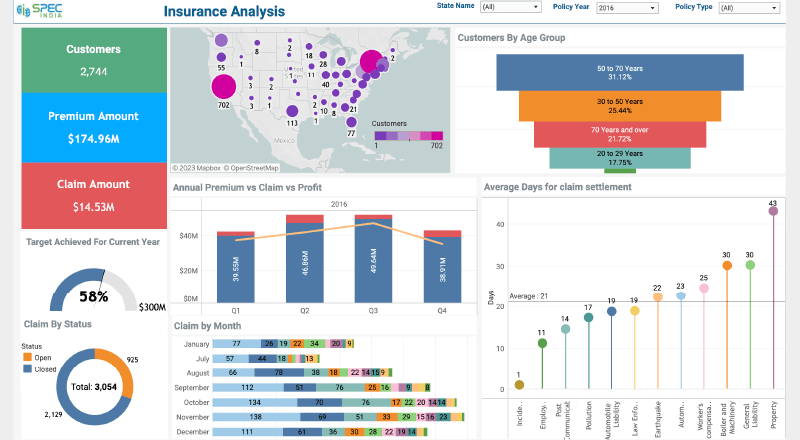Click the 'Average : 21' reference line label
The height and width of the screenshot is (440, 800).
(529, 296)
